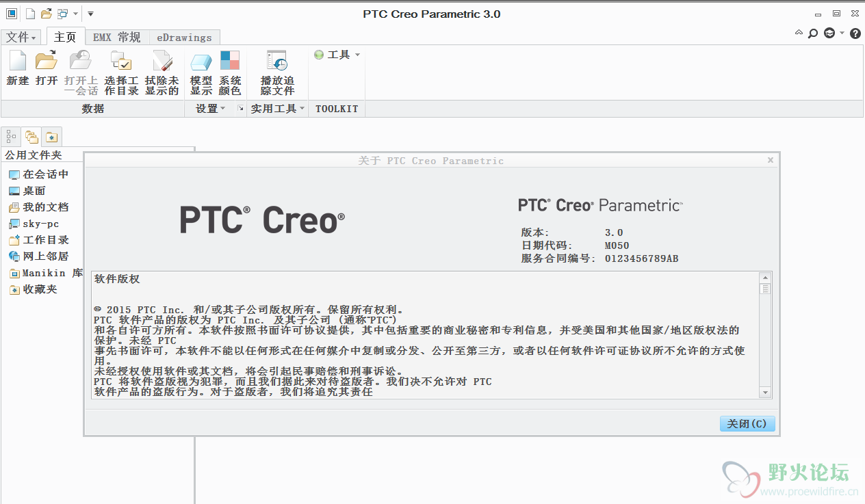Screen dimensions: 865x504
Task: Click the 关于 PTC Creo Parametric dialog title
Action: coord(431,161)
